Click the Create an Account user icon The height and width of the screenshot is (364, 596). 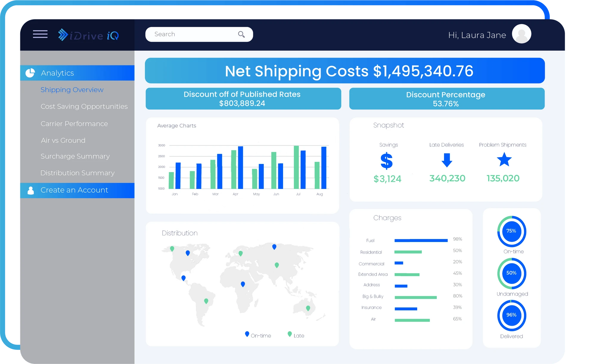pos(30,190)
